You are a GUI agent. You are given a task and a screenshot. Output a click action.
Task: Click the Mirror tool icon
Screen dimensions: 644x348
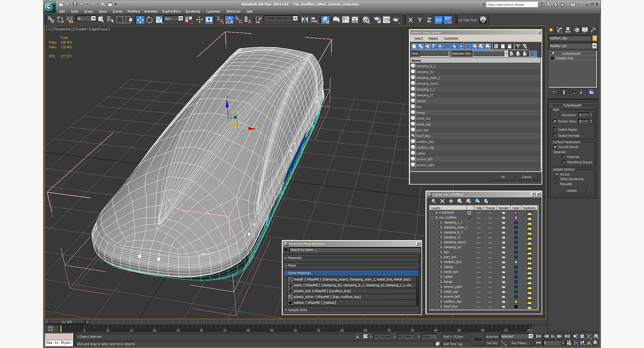click(x=305, y=20)
